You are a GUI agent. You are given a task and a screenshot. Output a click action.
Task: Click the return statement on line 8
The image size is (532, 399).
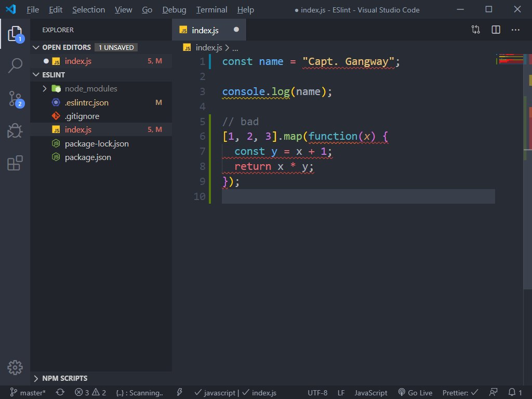(273, 167)
